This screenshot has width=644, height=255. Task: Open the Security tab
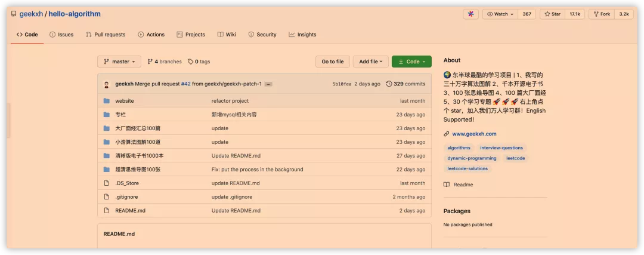pos(262,35)
